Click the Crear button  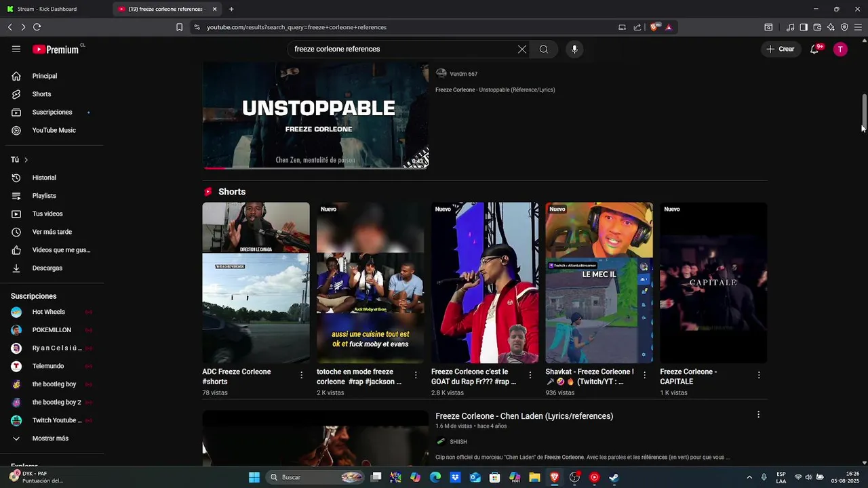pyautogui.click(x=780, y=49)
